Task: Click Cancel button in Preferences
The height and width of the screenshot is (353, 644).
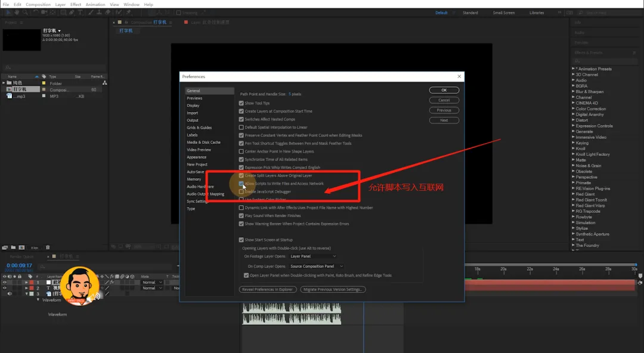Action: [444, 100]
